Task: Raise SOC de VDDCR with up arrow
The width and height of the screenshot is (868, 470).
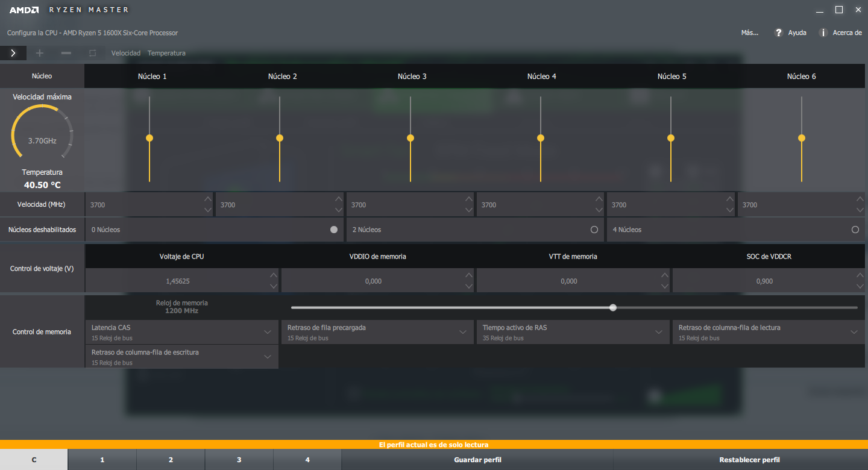Action: (860, 275)
